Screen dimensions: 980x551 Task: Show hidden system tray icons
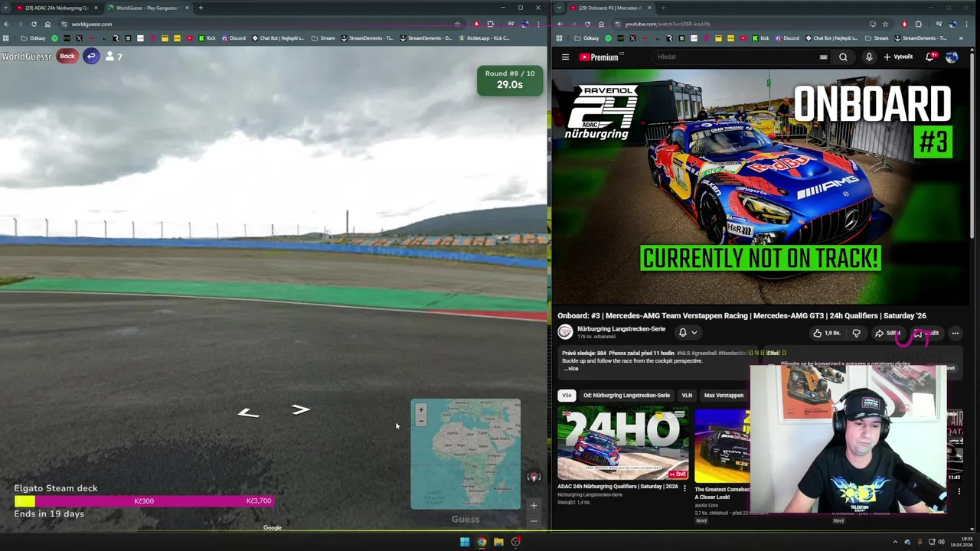(x=895, y=543)
